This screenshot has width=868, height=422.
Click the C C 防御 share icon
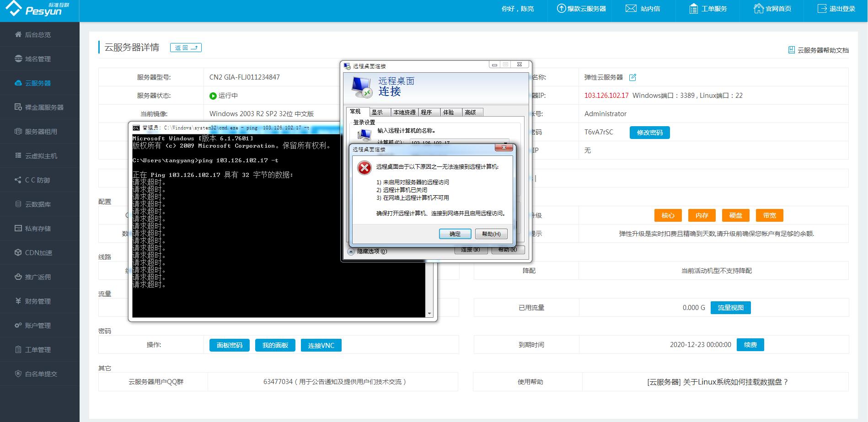18,180
